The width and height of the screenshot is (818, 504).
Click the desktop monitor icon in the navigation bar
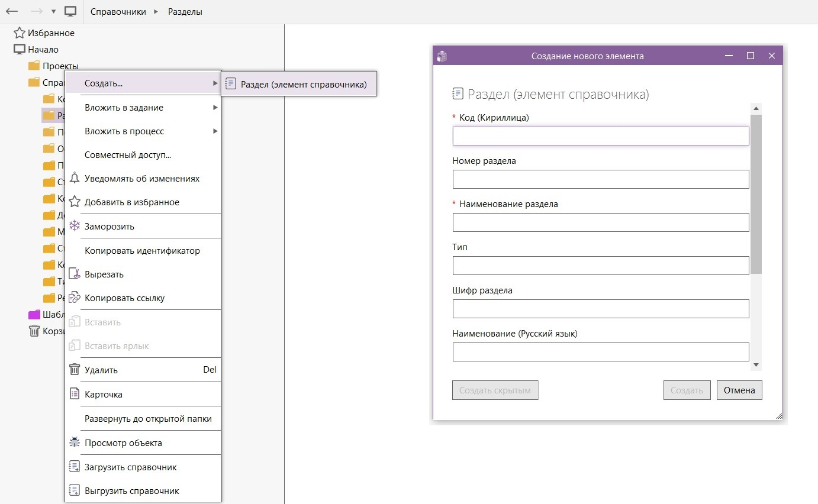click(70, 11)
